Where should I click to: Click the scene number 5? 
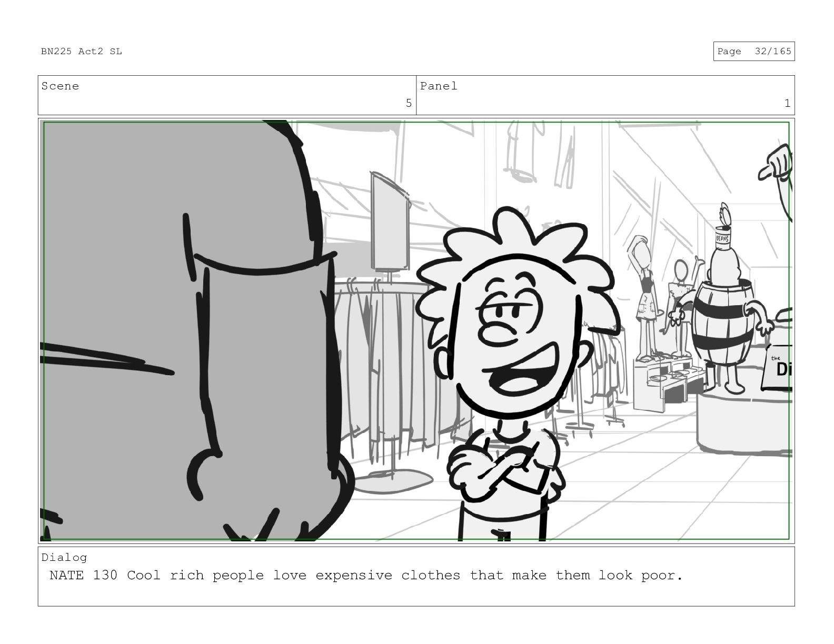[x=409, y=103]
